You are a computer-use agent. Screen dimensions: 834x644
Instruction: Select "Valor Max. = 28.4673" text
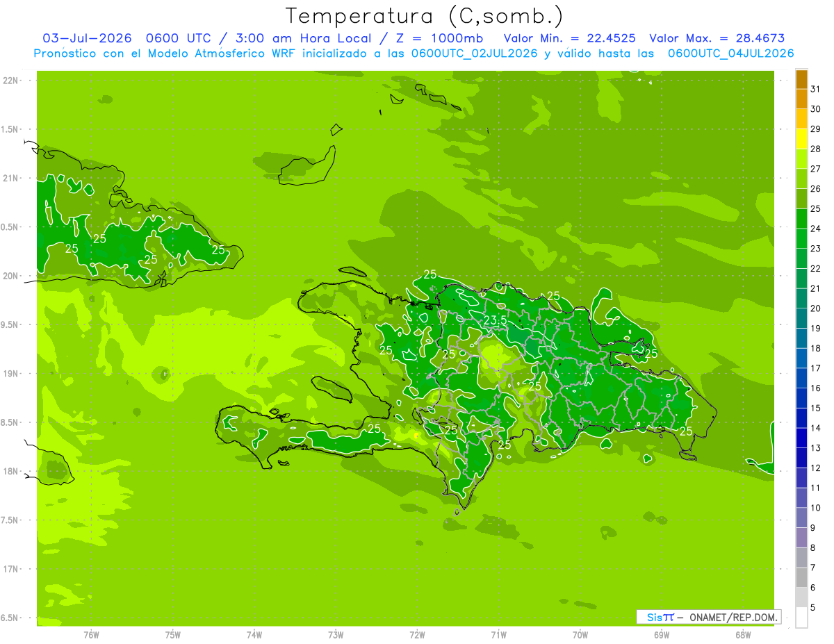[717, 38]
